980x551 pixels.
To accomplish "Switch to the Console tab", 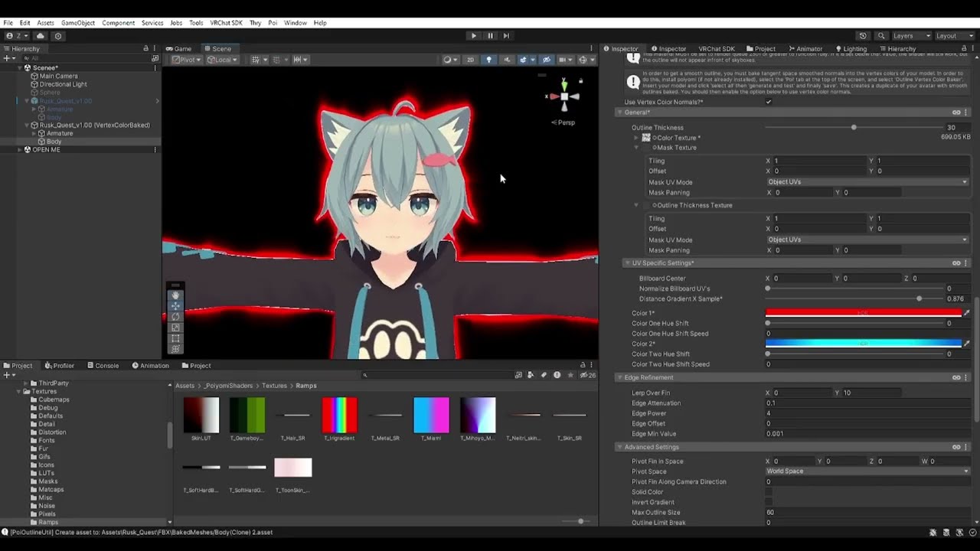I will click(x=103, y=366).
